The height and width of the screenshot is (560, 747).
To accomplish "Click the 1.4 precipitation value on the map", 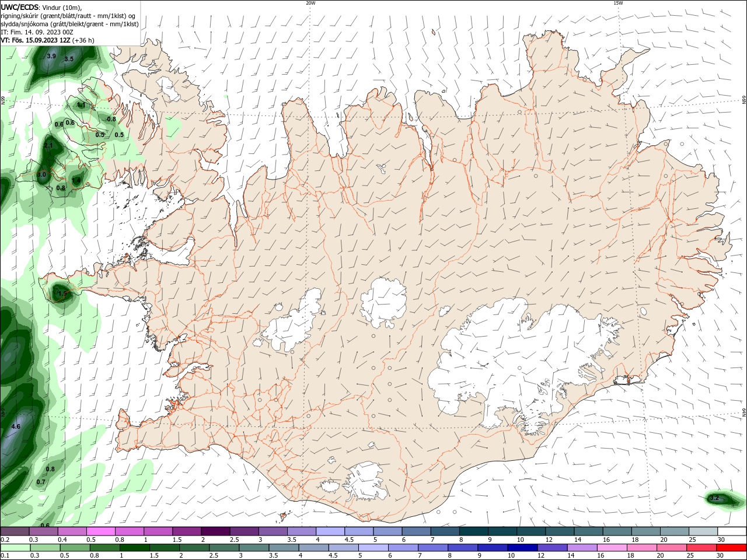I will (76, 180).
